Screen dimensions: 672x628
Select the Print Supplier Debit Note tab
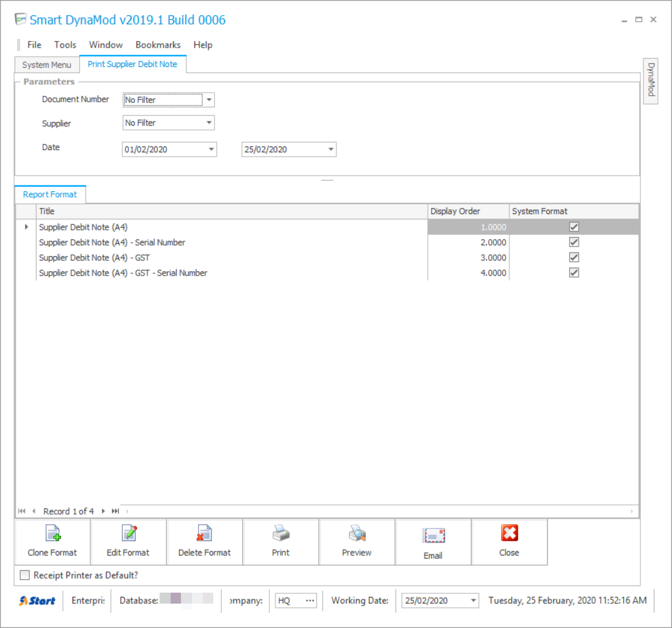[132, 65]
